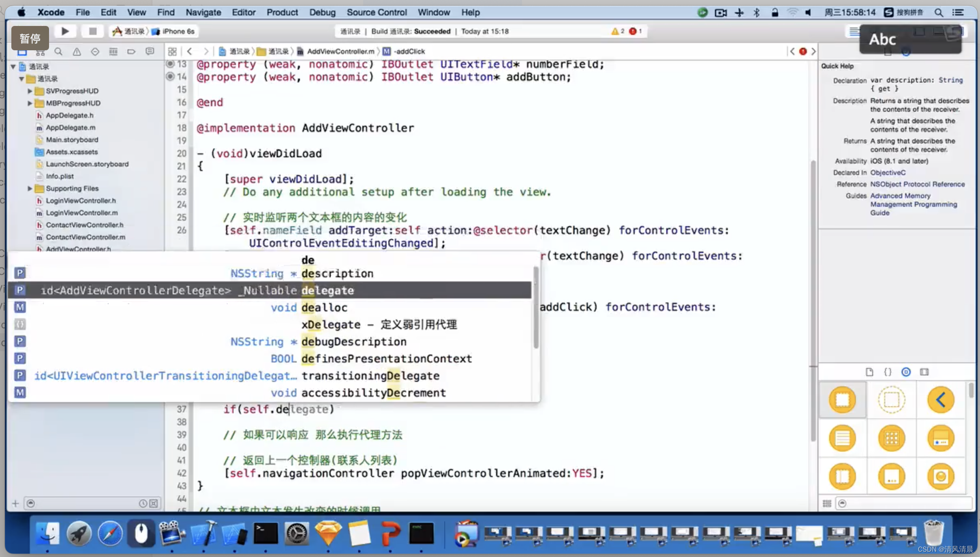This screenshot has height=557, width=980.
Task: Collapse the 通讯录 project root
Action: (13, 66)
